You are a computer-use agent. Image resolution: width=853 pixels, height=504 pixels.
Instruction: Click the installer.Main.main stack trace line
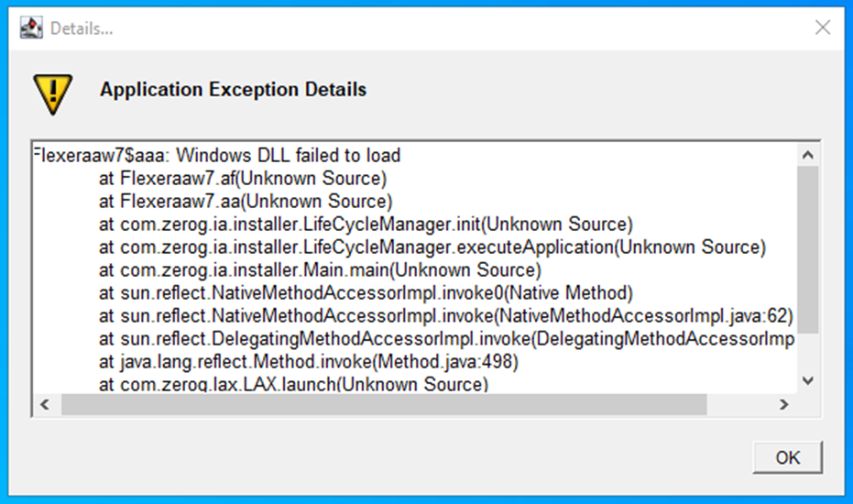click(x=320, y=269)
